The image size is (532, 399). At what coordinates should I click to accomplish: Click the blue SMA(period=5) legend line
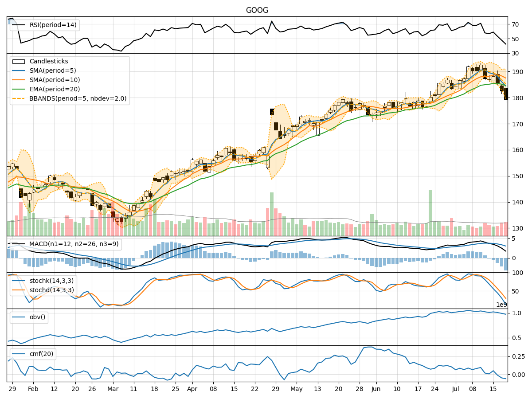tap(19, 71)
